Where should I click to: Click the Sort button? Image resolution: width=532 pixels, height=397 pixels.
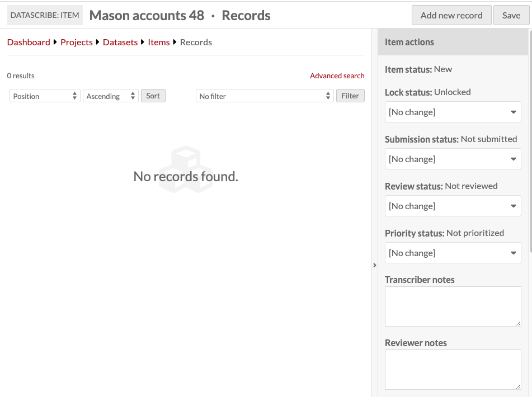[x=153, y=96]
